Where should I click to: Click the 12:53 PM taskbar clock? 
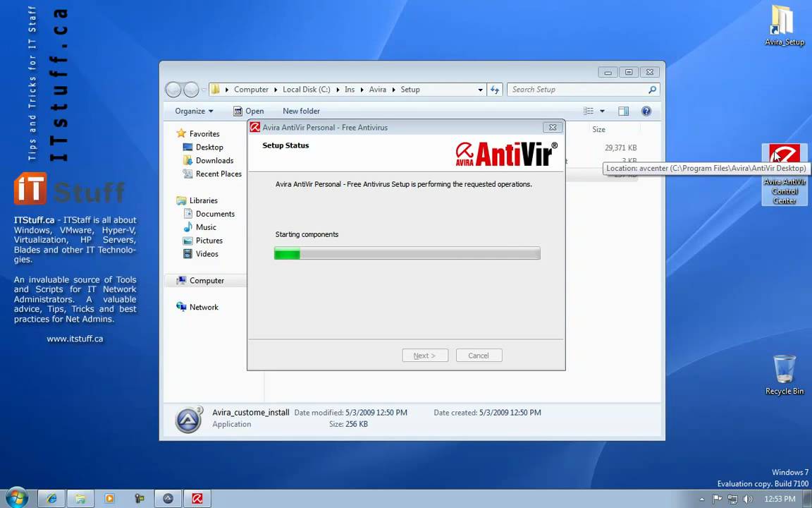pos(780,499)
